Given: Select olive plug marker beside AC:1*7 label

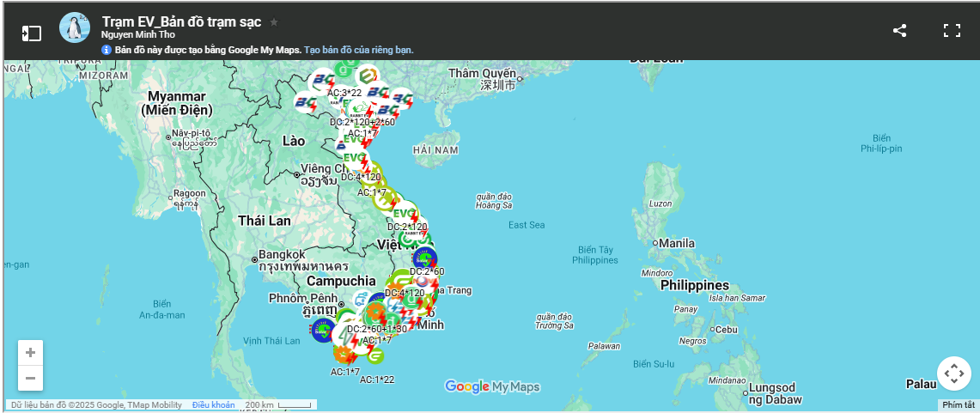Looking at the screenshot, I should pos(384,198).
